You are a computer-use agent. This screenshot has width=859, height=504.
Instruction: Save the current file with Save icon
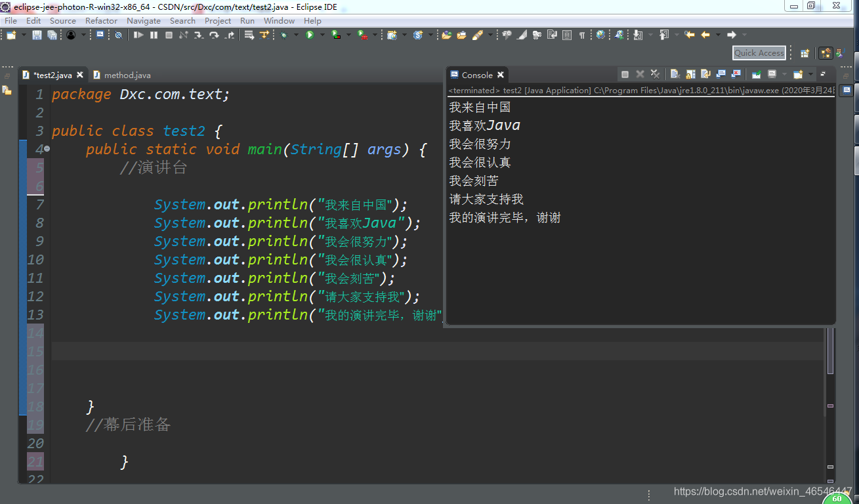point(37,35)
